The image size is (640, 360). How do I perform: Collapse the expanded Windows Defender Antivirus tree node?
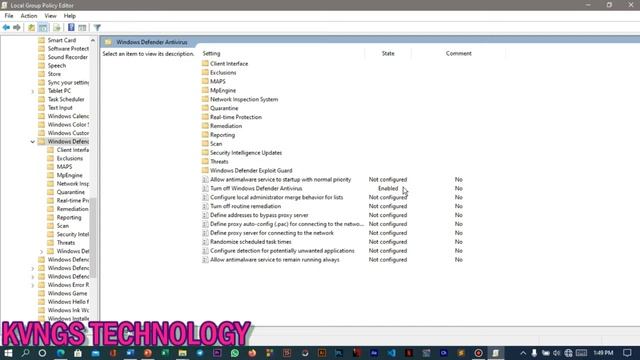click(x=33, y=142)
